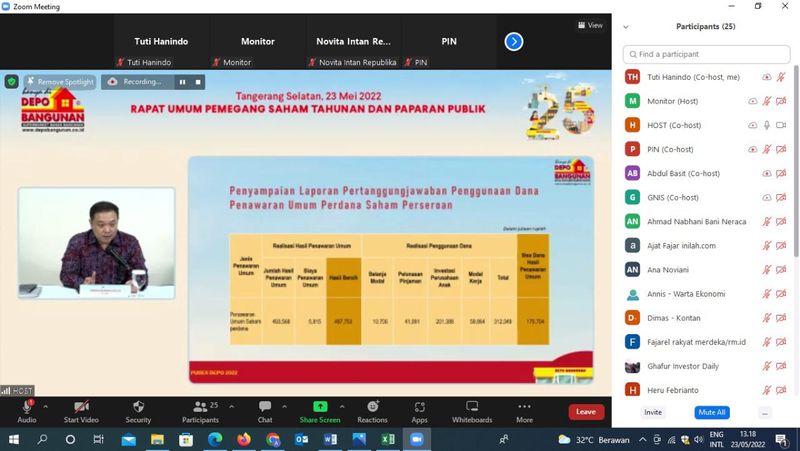Toggle mute for Tuti Hanindo
Screen dimensions: 800x451
[x=781, y=77]
